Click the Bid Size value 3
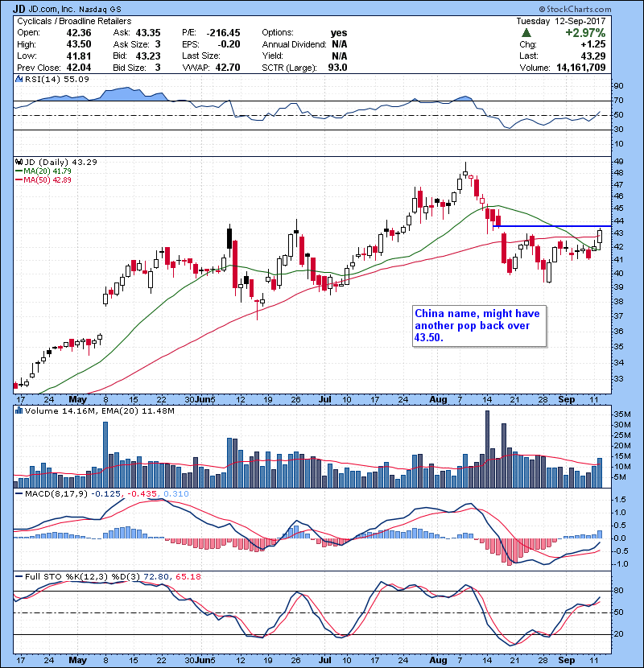The width and height of the screenshot is (644, 668). [158, 68]
